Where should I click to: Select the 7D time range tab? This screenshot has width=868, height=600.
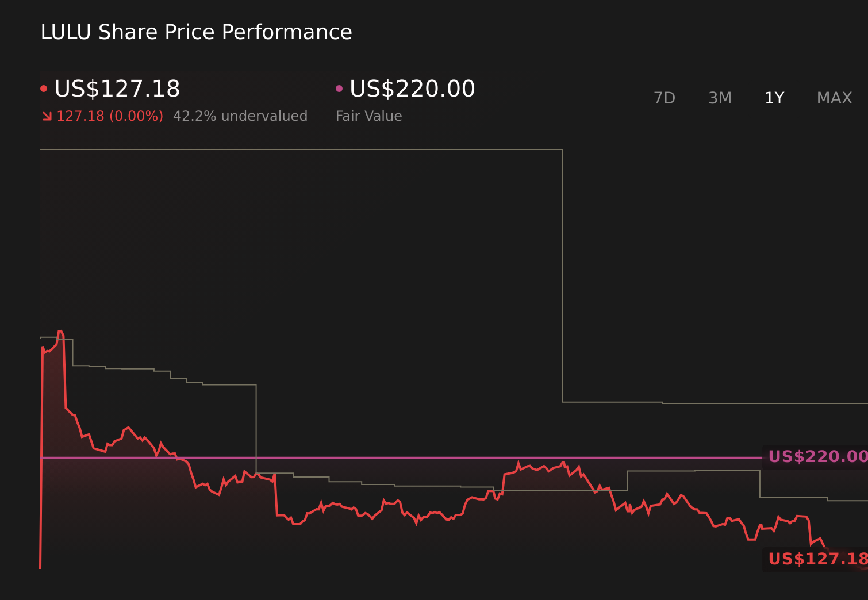(x=665, y=98)
